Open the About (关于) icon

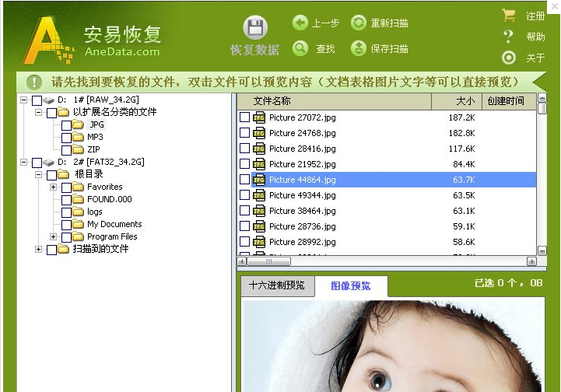point(509,58)
